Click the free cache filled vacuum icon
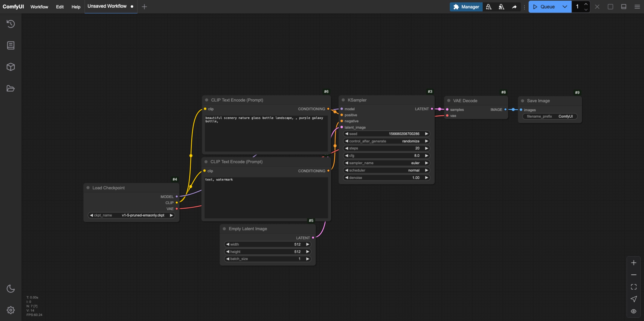Image resolution: width=644 pixels, height=321 pixels. click(x=501, y=7)
